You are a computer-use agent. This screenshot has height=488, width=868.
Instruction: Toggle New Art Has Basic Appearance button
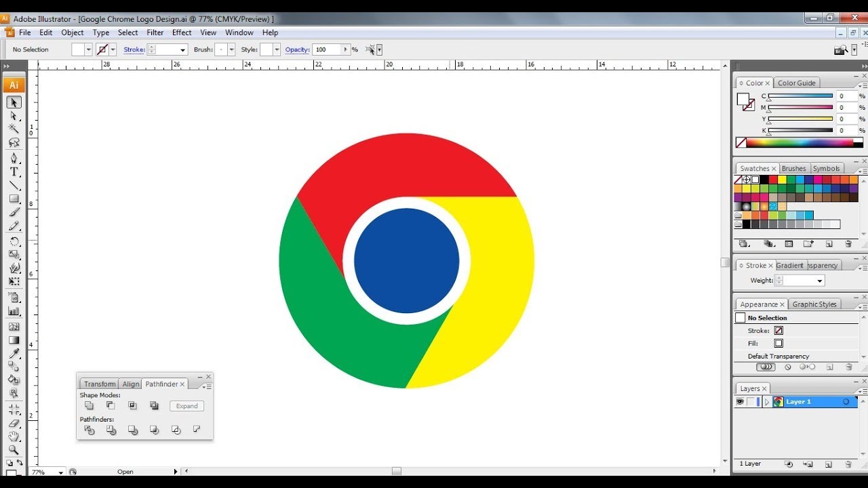(x=766, y=367)
